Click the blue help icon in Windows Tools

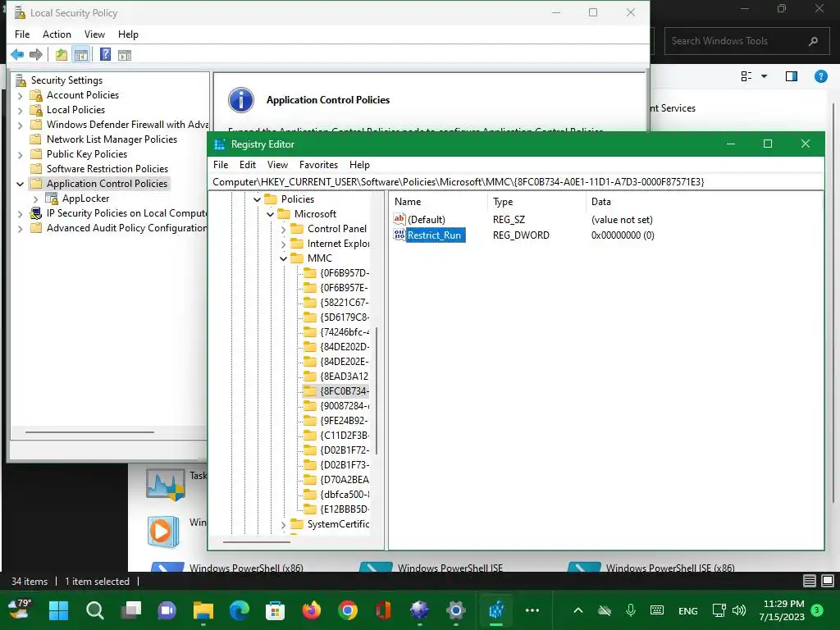click(820, 76)
